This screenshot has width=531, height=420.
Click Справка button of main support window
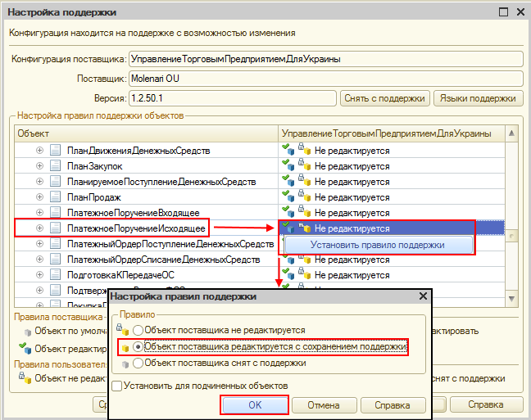pos(486,404)
